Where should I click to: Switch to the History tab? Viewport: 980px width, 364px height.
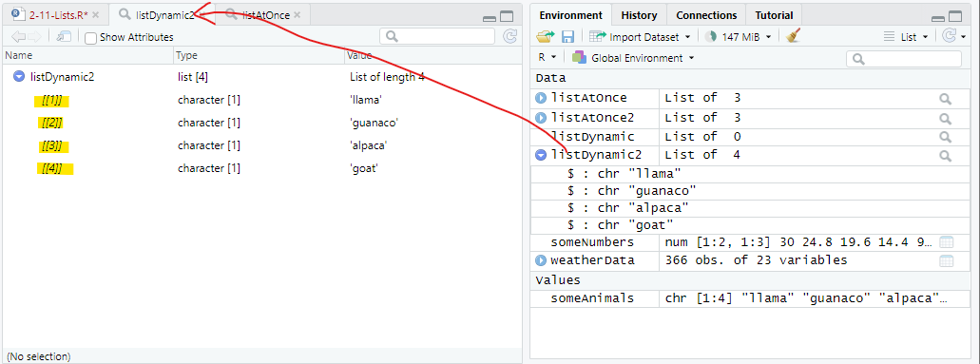click(639, 15)
